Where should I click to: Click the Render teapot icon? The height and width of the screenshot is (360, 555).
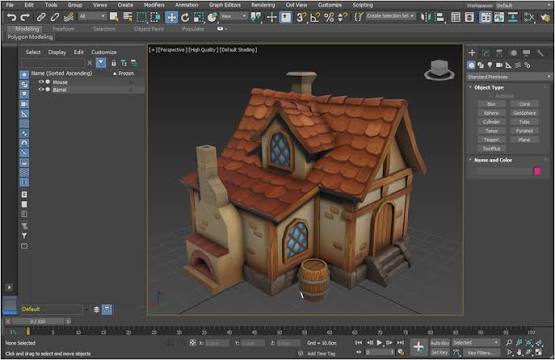[545, 17]
